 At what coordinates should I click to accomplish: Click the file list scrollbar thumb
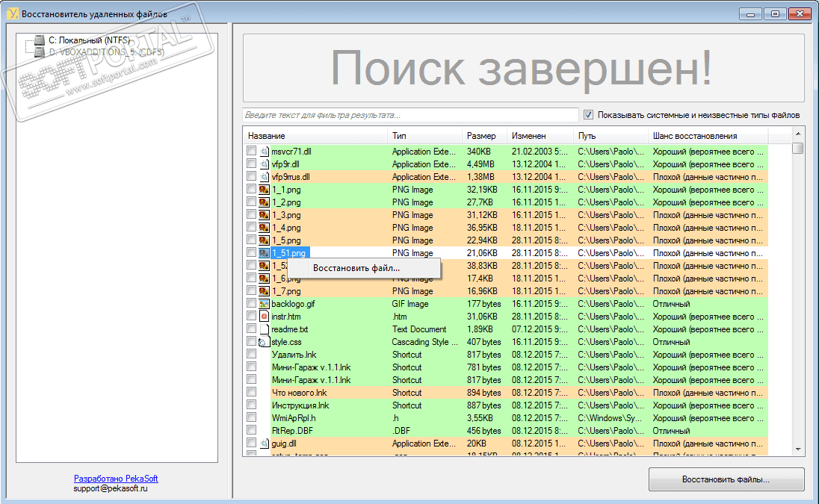click(x=797, y=148)
